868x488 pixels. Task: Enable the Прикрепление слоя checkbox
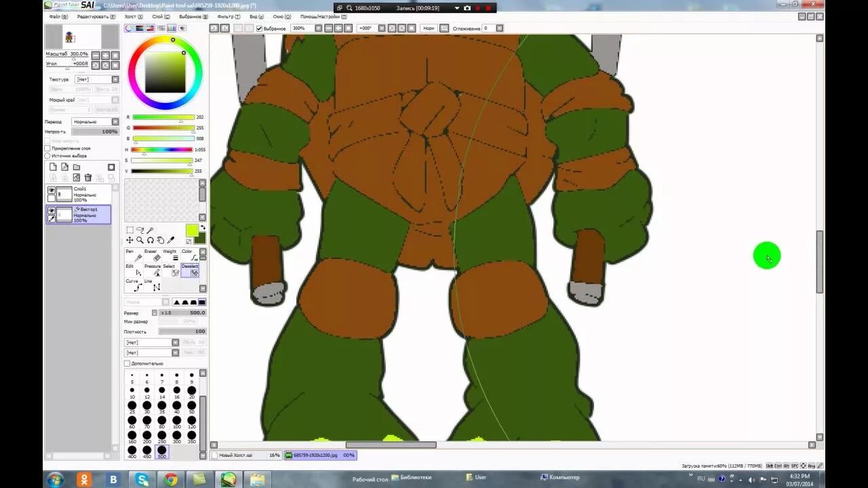pyautogui.click(x=47, y=148)
